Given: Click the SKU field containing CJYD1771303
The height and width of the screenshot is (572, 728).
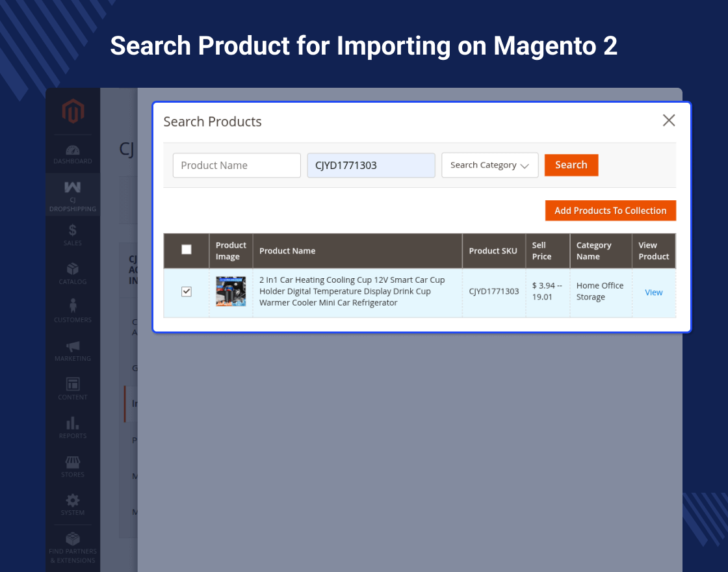Looking at the screenshot, I should [371, 165].
